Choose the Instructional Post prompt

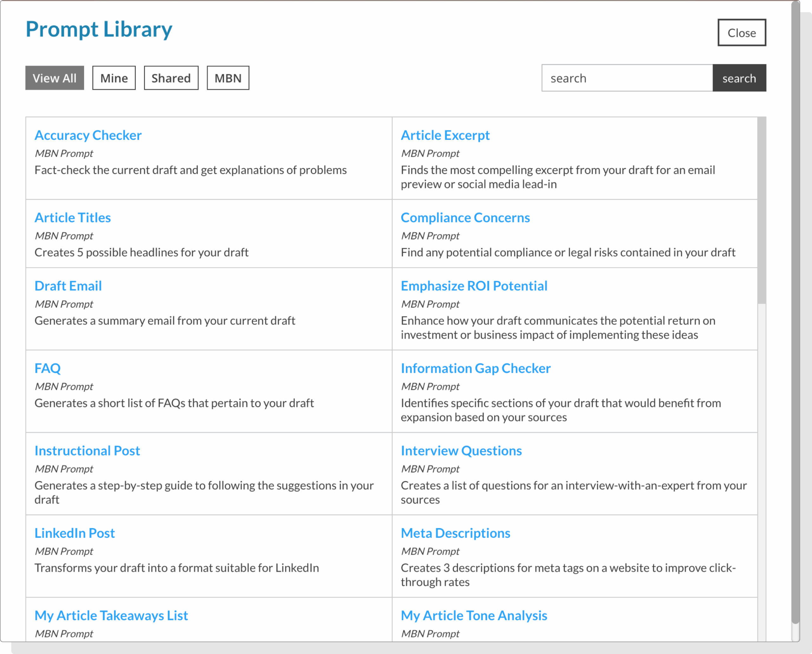point(87,451)
